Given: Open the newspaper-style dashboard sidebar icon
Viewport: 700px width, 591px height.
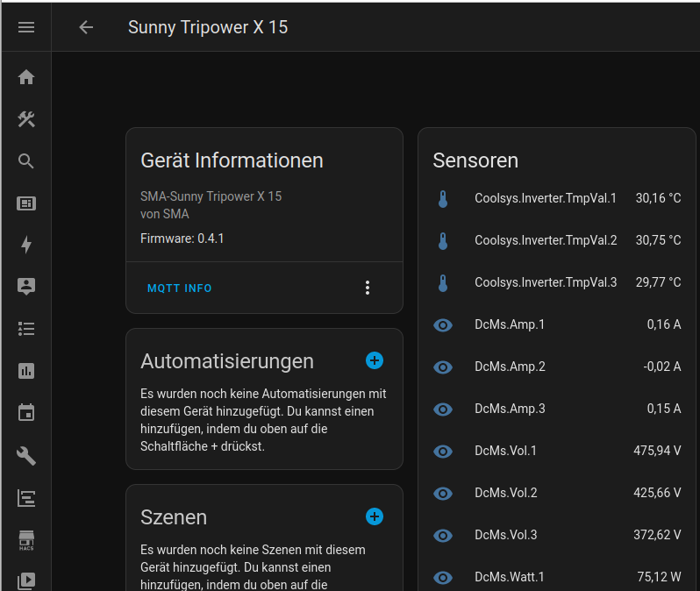Looking at the screenshot, I should pyautogui.click(x=26, y=203).
